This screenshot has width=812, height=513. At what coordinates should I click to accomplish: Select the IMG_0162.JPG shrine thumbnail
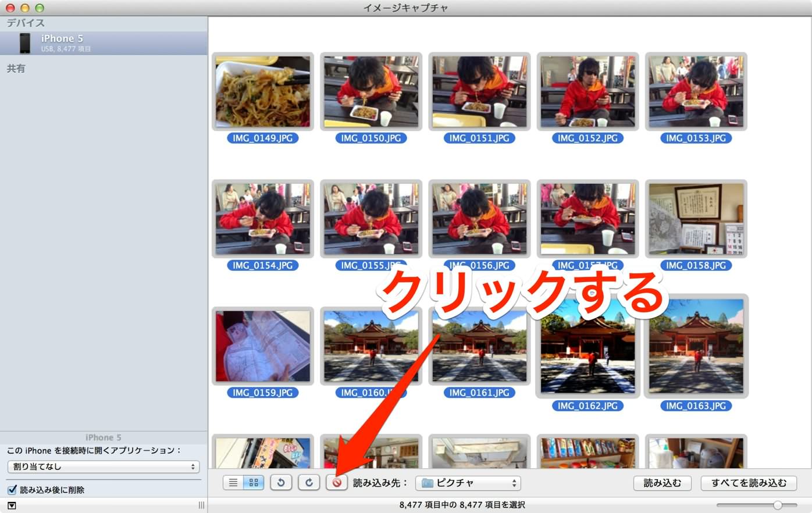[x=587, y=346]
